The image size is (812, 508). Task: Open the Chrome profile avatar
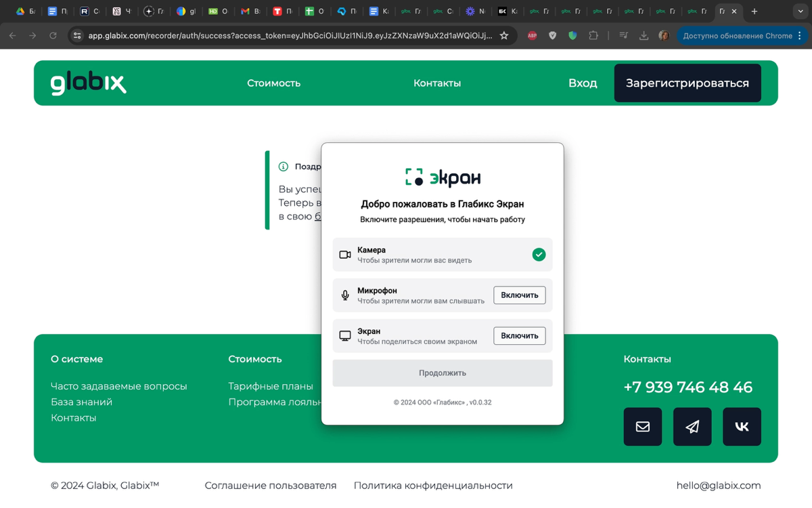pos(664,36)
